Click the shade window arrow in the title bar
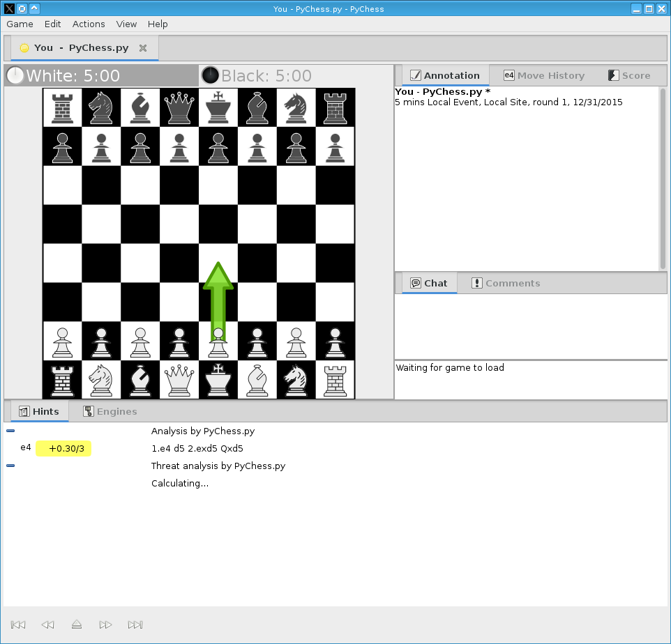Viewport: 671px width, 644px height. pyautogui.click(x=35, y=8)
